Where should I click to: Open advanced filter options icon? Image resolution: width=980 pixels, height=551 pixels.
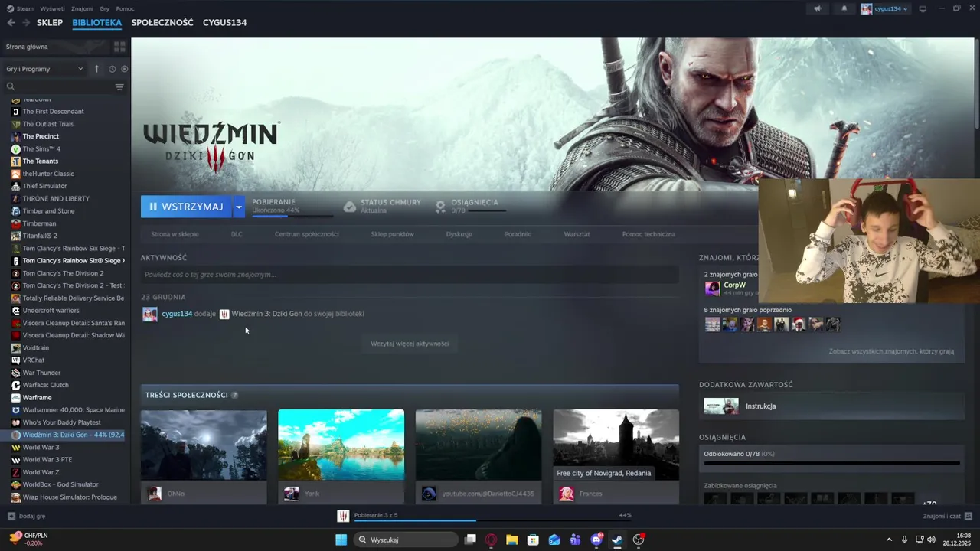click(119, 86)
